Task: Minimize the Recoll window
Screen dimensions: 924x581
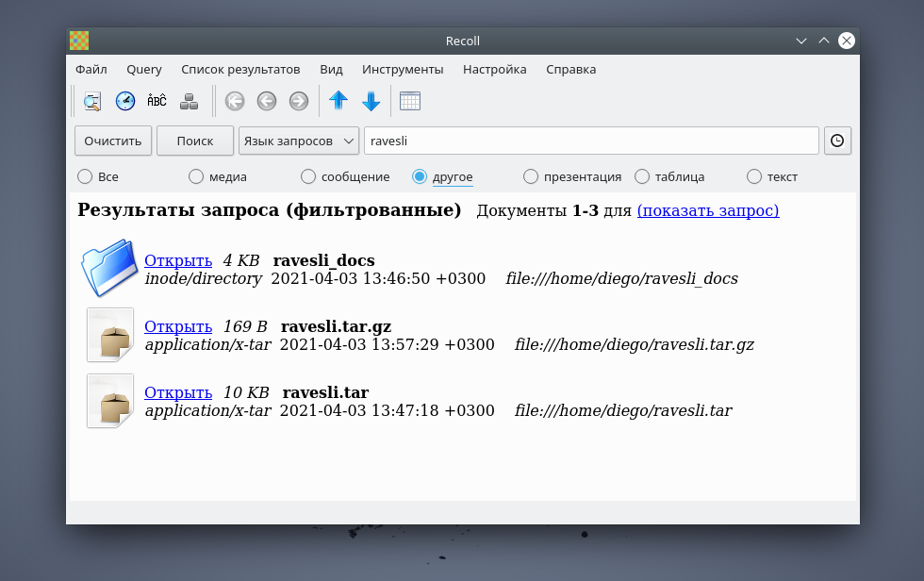Action: tap(801, 41)
